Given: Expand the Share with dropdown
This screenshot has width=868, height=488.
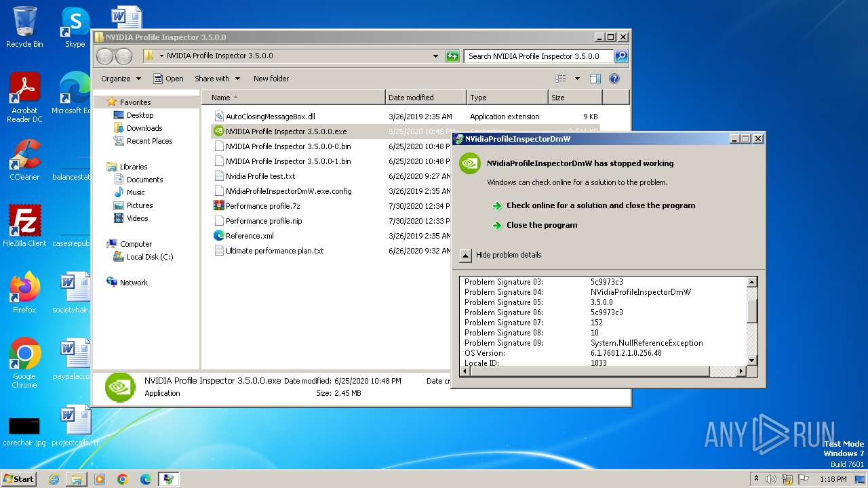Looking at the screenshot, I should (x=217, y=79).
